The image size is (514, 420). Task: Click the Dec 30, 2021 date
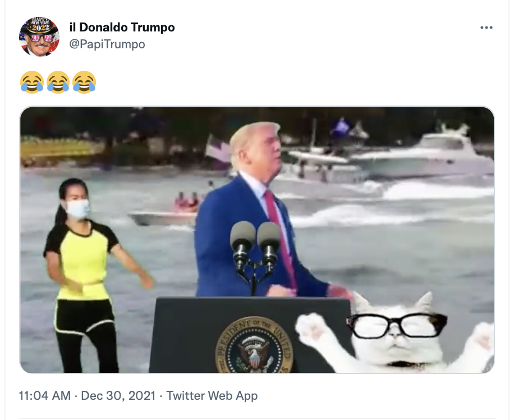(x=118, y=396)
